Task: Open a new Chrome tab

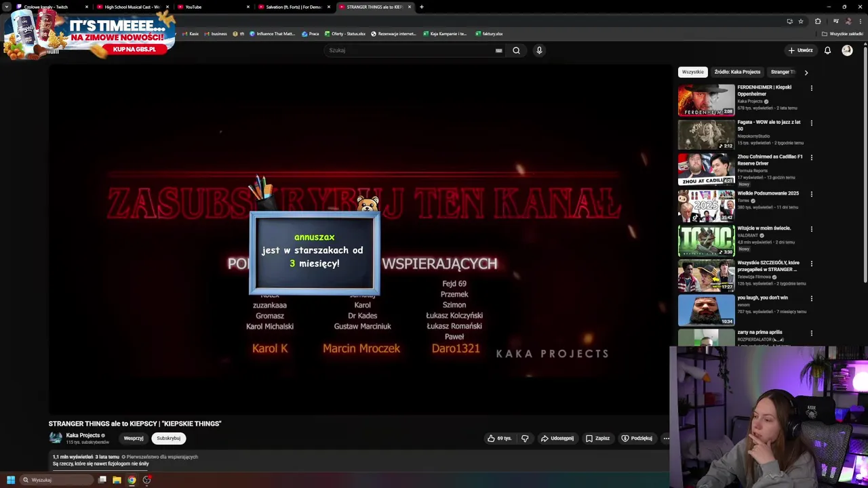Action: click(421, 7)
